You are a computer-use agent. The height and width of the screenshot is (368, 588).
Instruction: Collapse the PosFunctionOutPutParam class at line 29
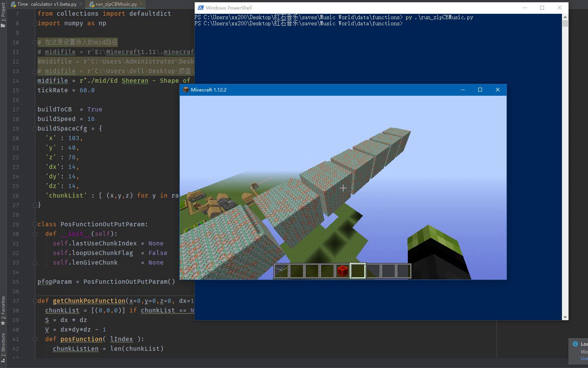pyautogui.click(x=35, y=224)
